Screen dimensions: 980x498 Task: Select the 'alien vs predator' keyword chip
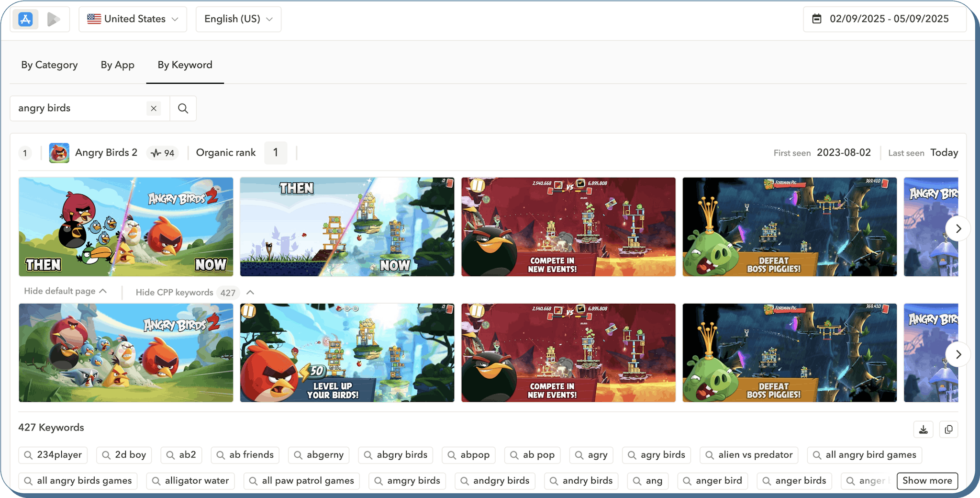(749, 455)
